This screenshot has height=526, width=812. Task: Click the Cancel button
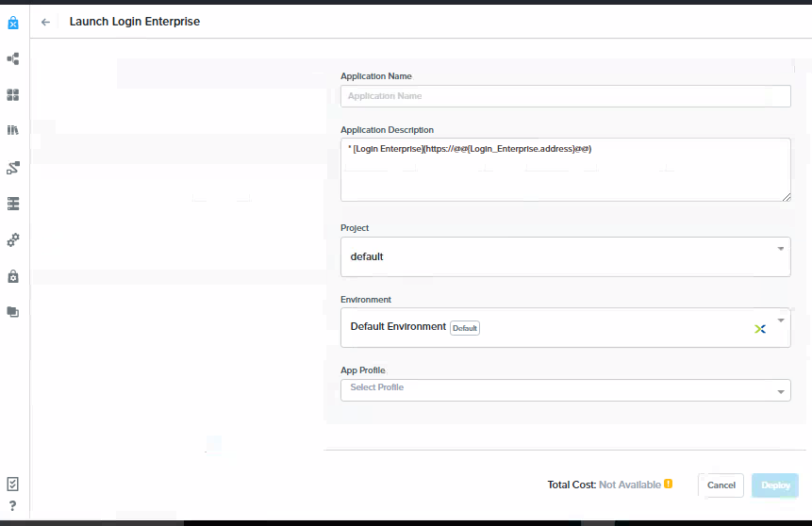[x=721, y=485]
